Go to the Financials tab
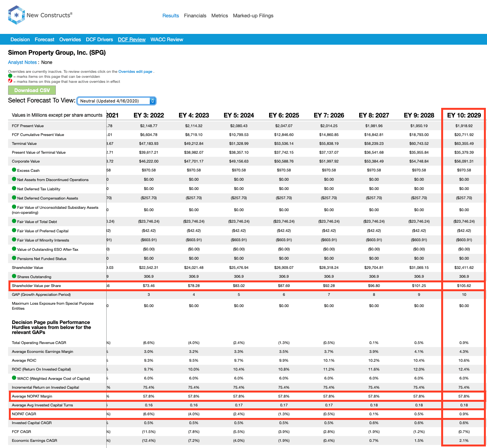 [x=195, y=16]
